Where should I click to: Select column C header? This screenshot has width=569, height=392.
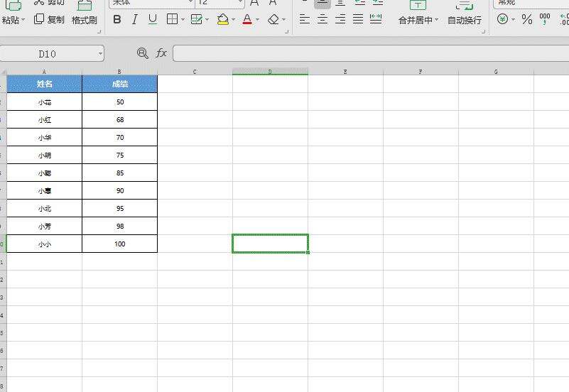(x=195, y=72)
